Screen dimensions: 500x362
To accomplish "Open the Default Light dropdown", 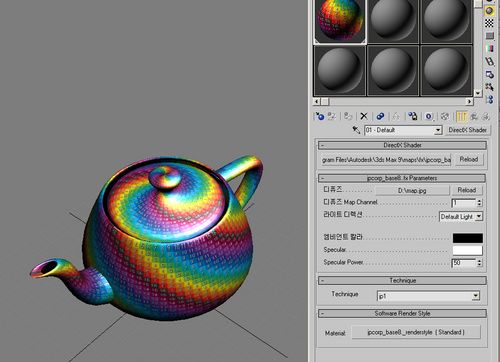I will [x=479, y=217].
